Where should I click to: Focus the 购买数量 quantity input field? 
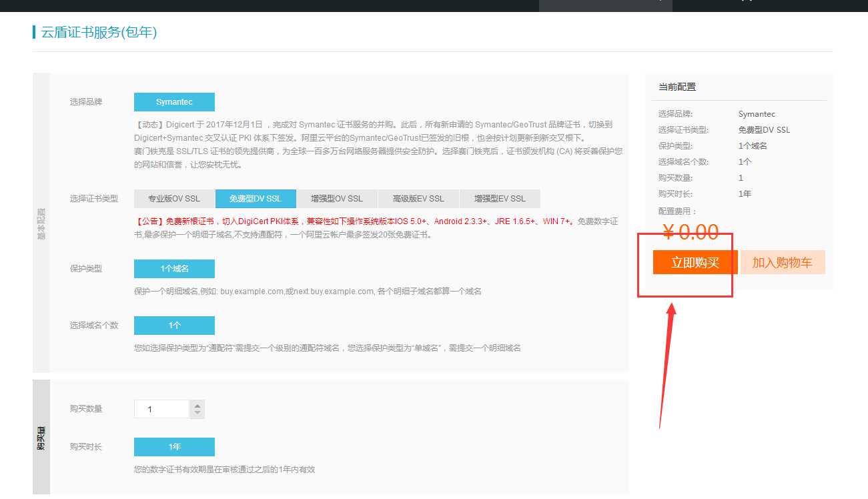pyautogui.click(x=162, y=409)
